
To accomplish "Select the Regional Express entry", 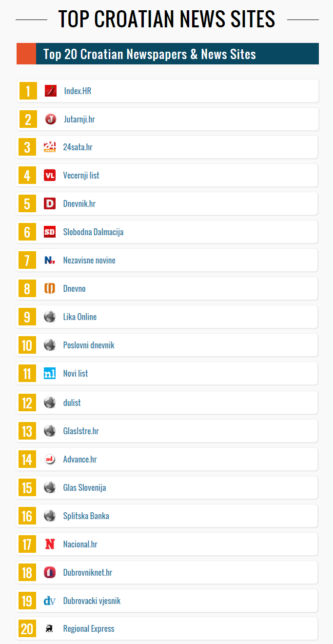I will [x=167, y=629].
